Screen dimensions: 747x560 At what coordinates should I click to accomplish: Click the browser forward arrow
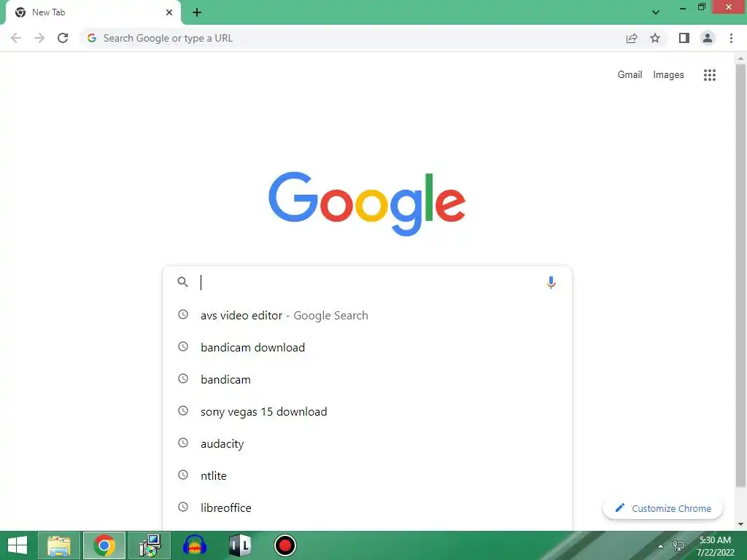pyautogui.click(x=39, y=38)
